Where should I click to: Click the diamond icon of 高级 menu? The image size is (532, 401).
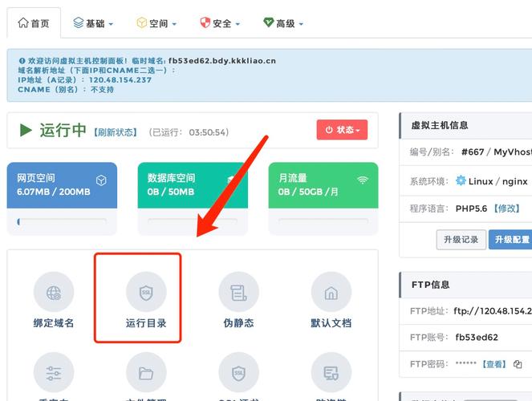268,22
